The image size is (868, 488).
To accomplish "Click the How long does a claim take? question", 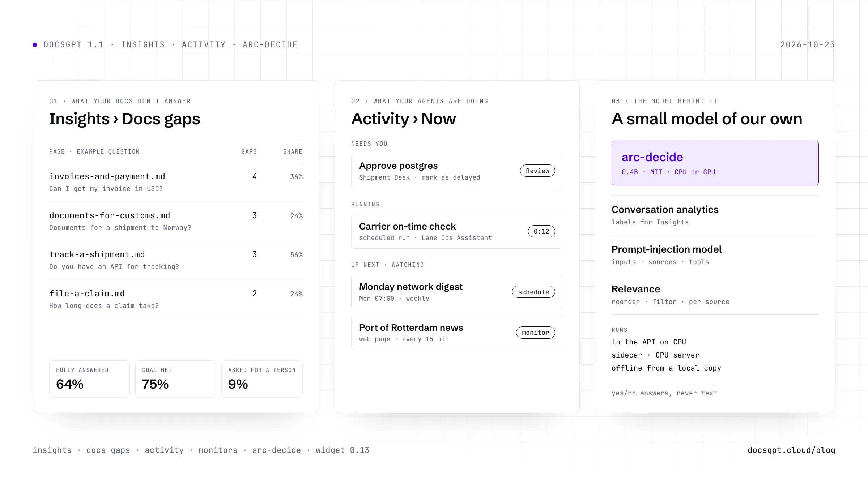I will pyautogui.click(x=104, y=306).
